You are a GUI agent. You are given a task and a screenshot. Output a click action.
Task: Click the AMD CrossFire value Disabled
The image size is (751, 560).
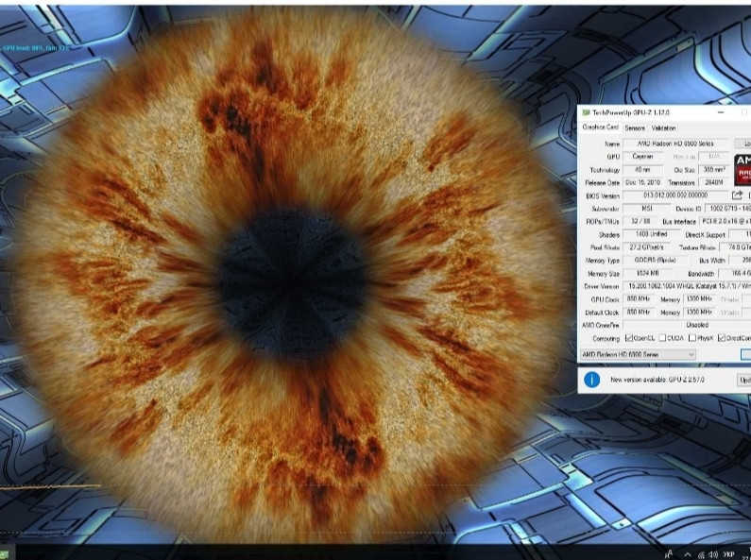pyautogui.click(x=687, y=325)
